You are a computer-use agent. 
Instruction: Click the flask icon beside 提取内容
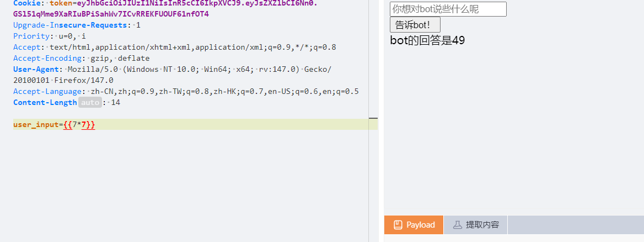coord(457,225)
